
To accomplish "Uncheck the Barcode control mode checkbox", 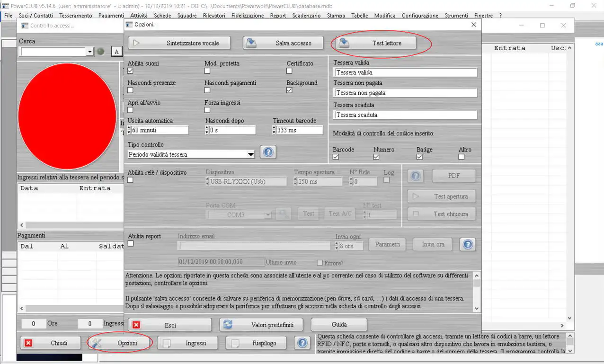I will [336, 157].
